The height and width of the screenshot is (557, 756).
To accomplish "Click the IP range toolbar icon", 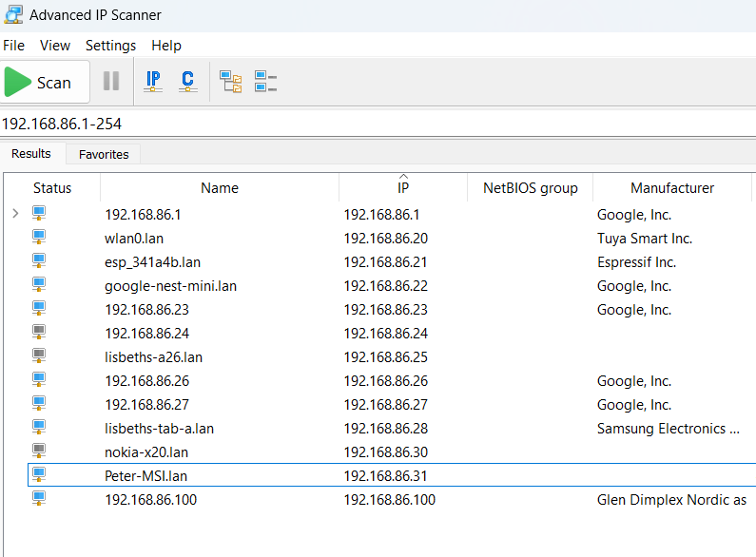I will pos(153,81).
